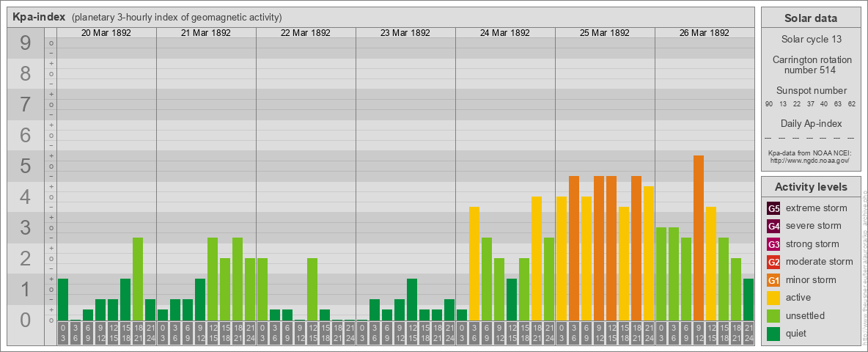Click the Kp scale number 9
This screenshot has height=352, width=868.
[x=25, y=43]
